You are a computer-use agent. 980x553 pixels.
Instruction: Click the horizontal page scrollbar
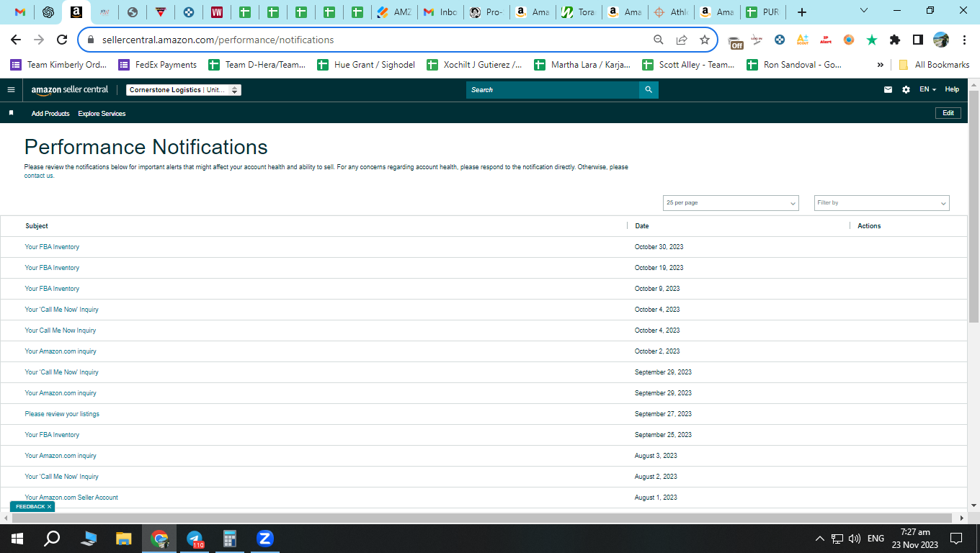click(482, 518)
